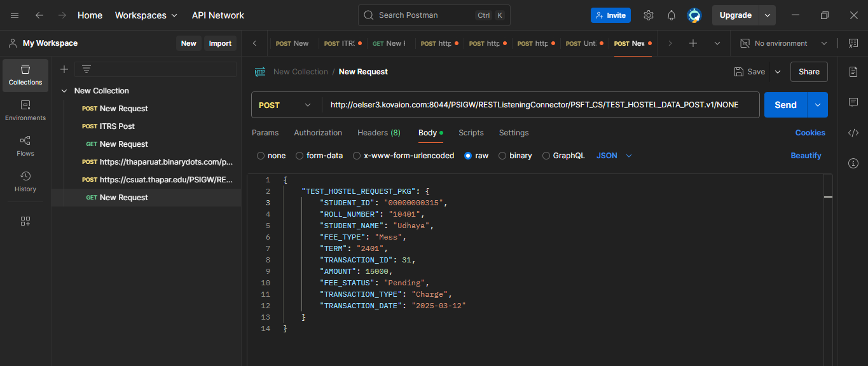868x366 pixels.
Task: Open the POST method dropdown
Action: (x=286, y=105)
